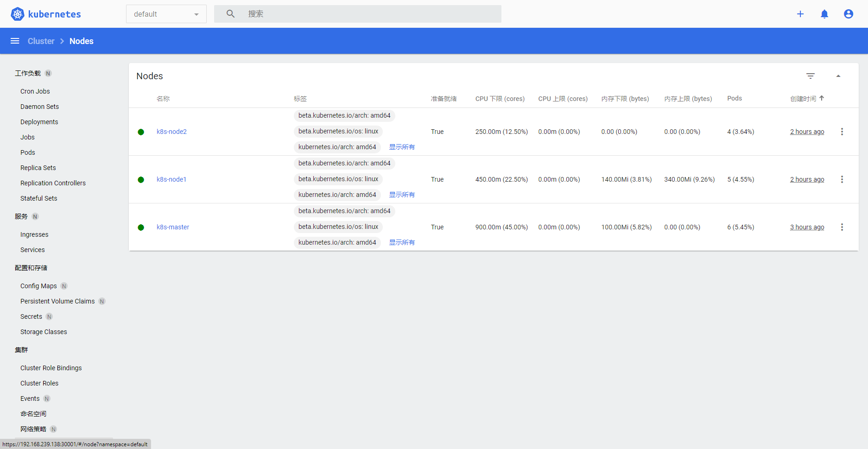Click the 3 hours ago timestamp

coord(807,227)
